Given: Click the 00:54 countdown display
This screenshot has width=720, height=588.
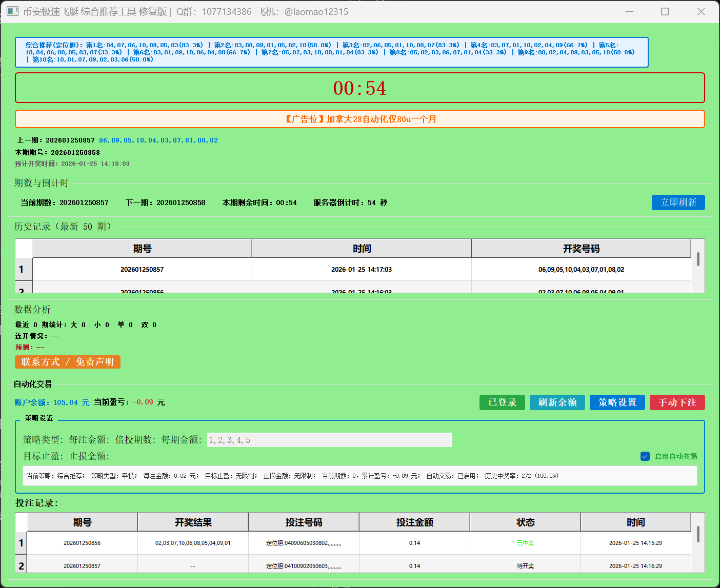Looking at the screenshot, I should click(360, 88).
